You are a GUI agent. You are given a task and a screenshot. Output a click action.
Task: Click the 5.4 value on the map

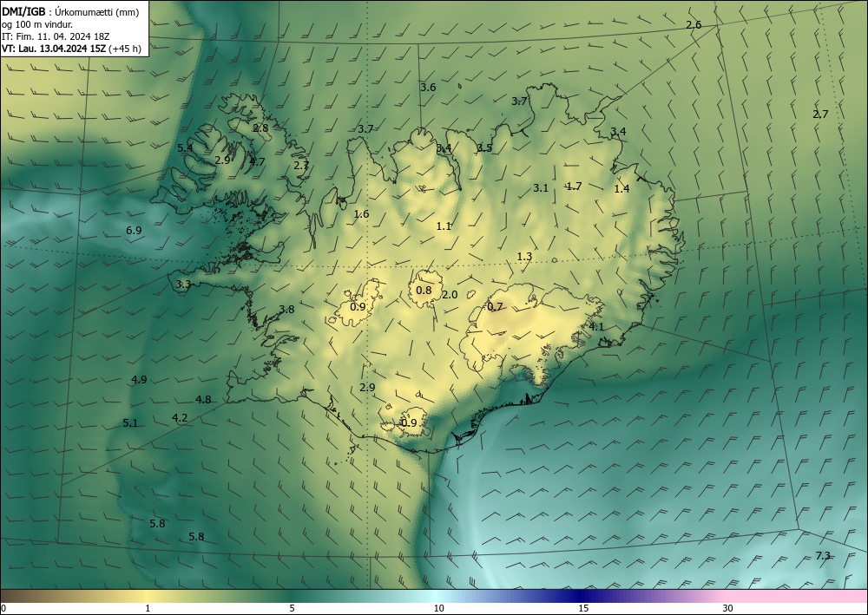[x=185, y=147]
